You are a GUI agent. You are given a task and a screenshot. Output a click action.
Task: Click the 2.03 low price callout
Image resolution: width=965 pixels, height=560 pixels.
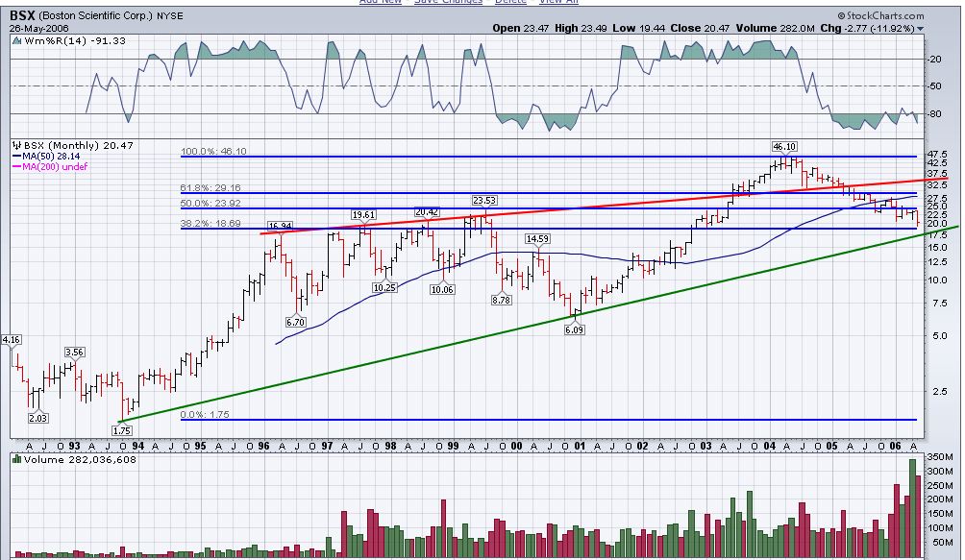[38, 418]
